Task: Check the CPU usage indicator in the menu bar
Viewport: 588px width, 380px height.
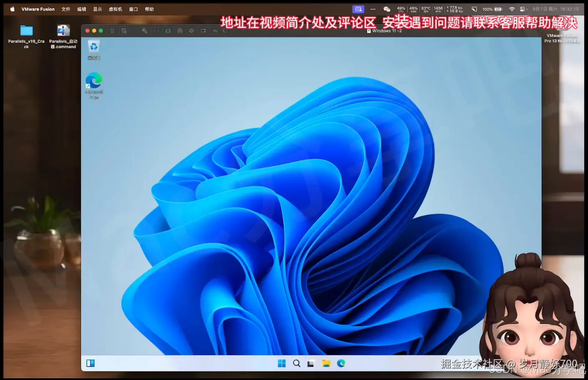Action: point(400,9)
